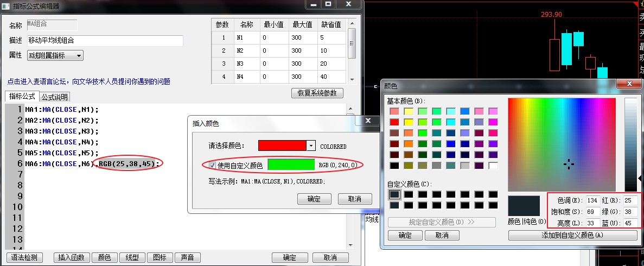The width and height of the screenshot is (644, 266).
Task: Pick the red basic color swatch
Action: pyautogui.click(x=394, y=122)
